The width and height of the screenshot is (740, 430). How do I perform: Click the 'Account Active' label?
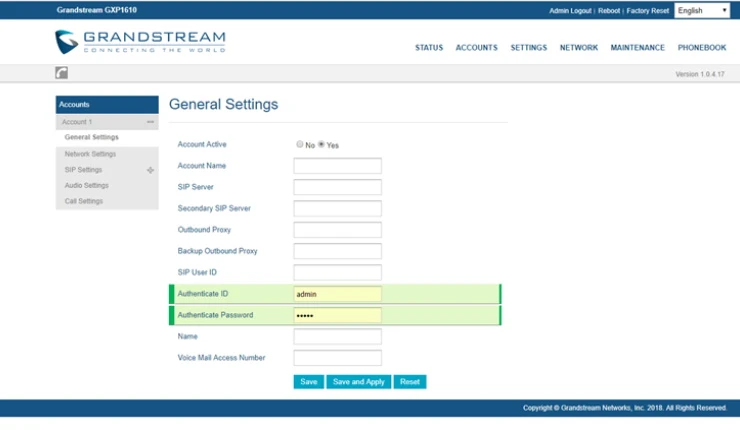tap(202, 144)
